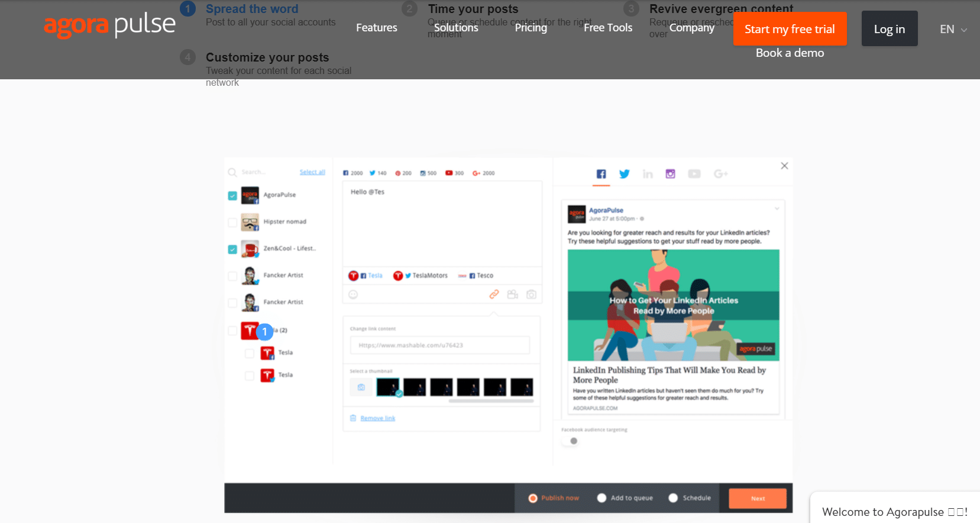
Task: Select the Google+ preview icon
Action: (x=720, y=174)
